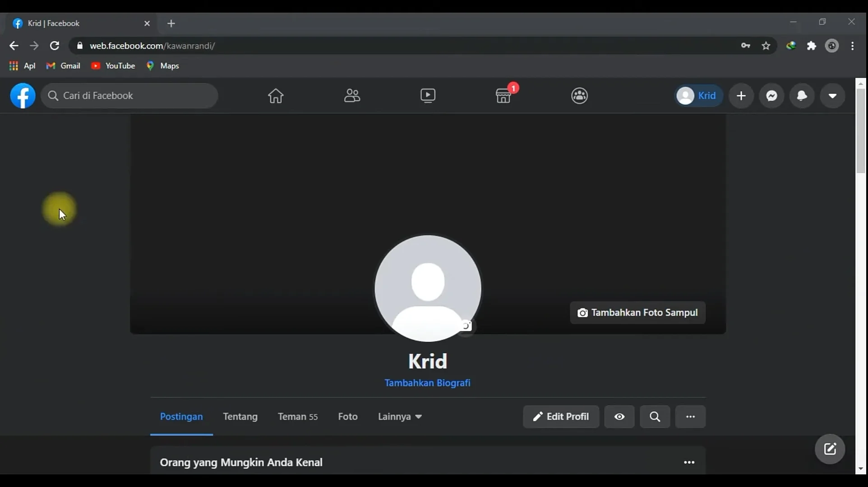Open options for Orang yang Mungkin Anda Kenal
This screenshot has width=868, height=487.
tap(689, 463)
